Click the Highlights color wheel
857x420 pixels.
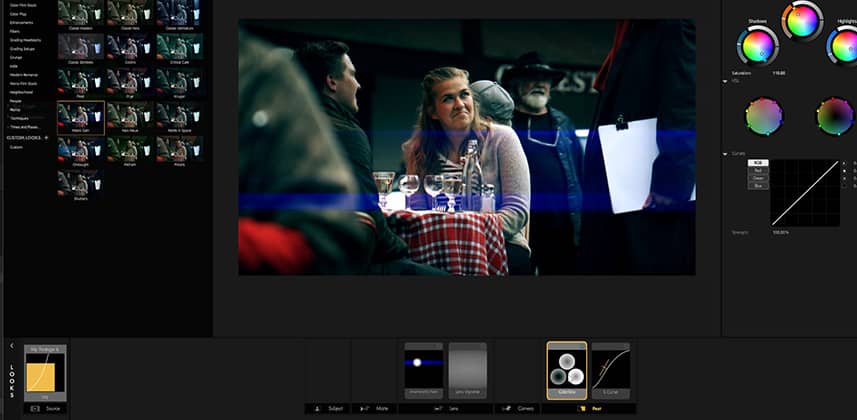pos(843,46)
